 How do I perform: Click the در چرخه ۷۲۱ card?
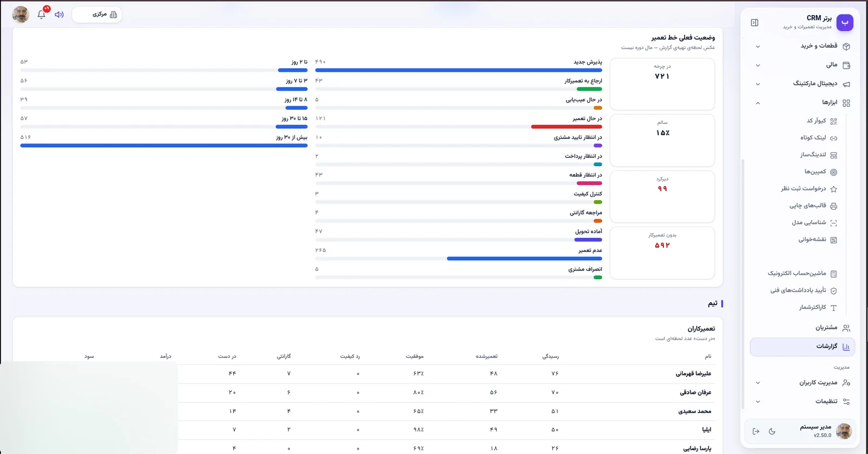[662, 84]
